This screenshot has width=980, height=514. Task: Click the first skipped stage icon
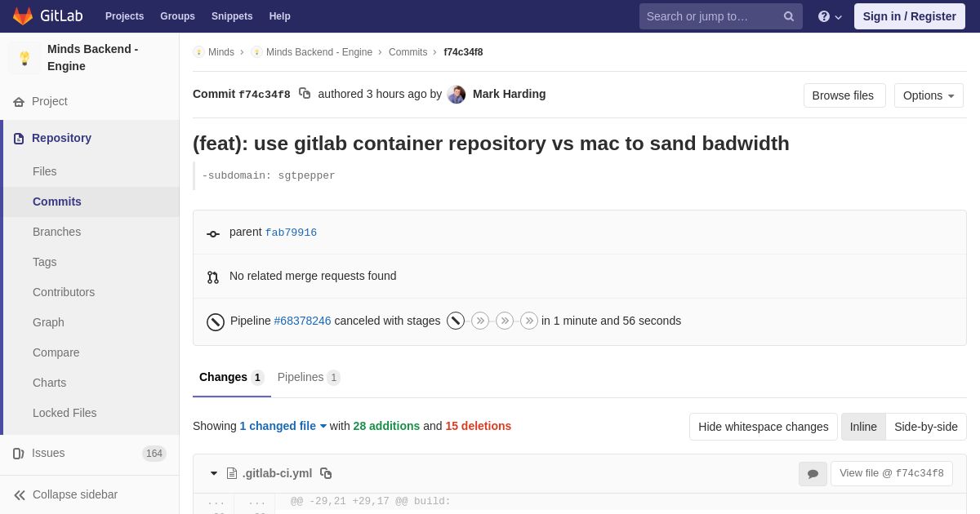tap(480, 321)
